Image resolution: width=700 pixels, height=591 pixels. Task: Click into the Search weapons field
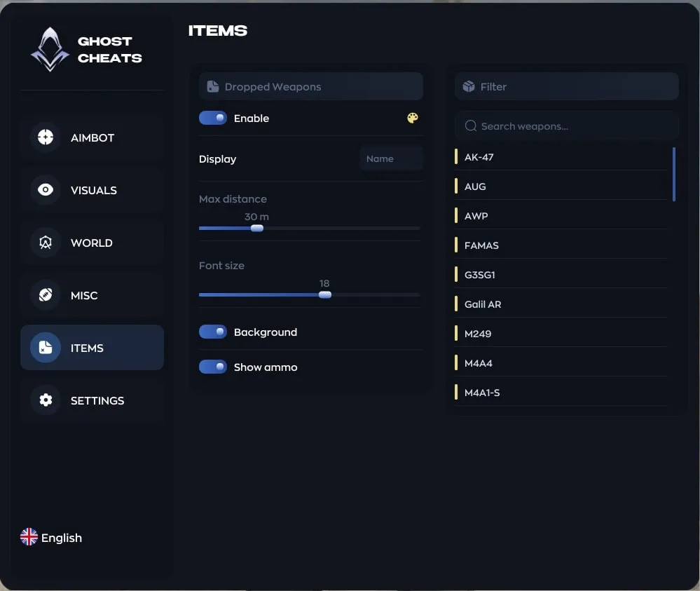(567, 126)
